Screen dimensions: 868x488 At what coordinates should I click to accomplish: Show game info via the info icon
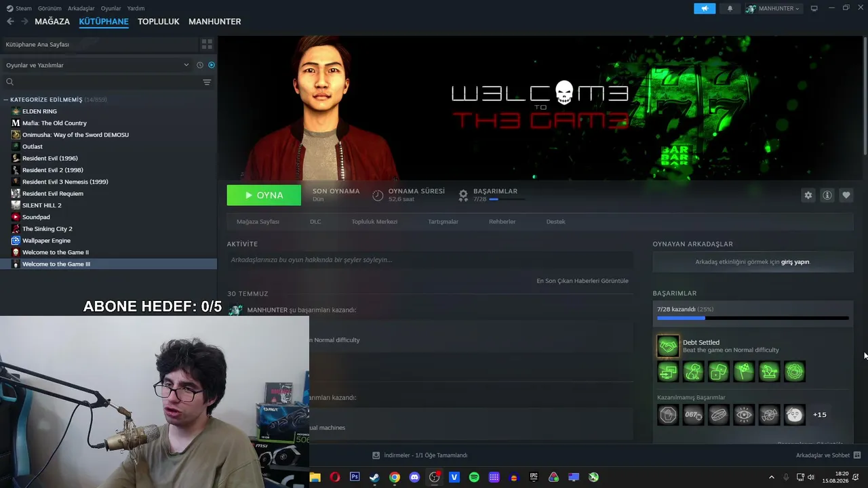click(827, 195)
